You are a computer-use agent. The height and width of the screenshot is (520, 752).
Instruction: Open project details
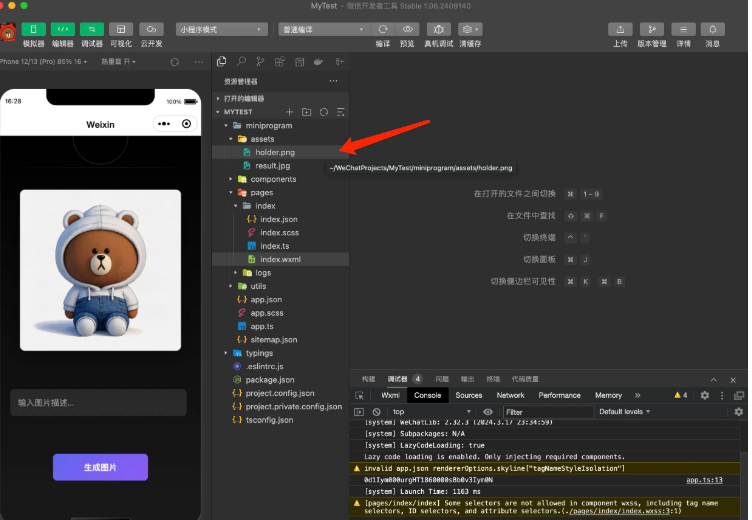click(x=683, y=29)
